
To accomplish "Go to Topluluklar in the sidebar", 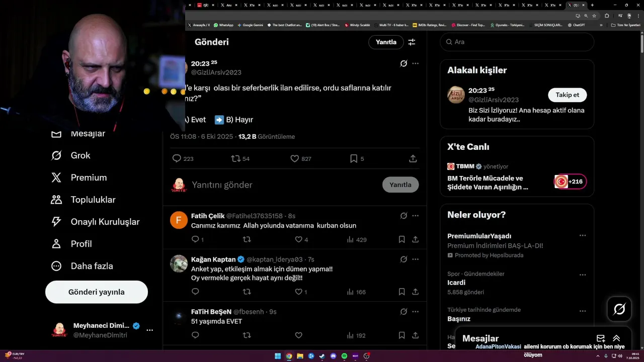I will click(83, 200).
